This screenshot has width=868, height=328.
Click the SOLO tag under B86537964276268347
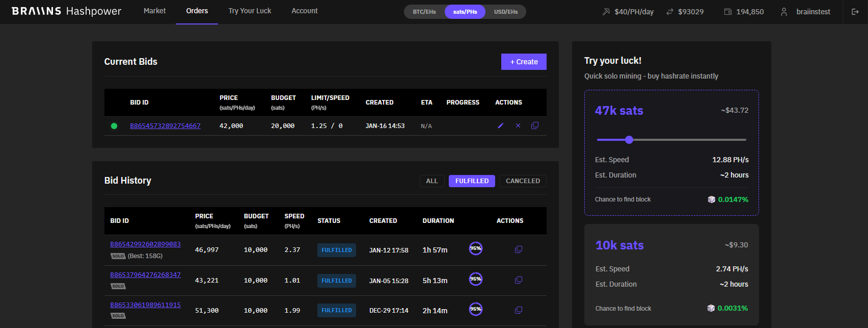118,286
